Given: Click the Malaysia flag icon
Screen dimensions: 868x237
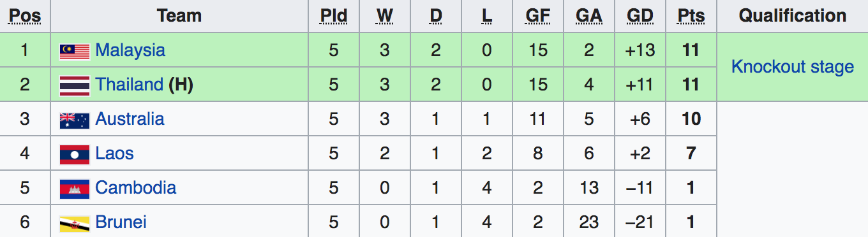Looking at the screenshot, I should (74, 52).
